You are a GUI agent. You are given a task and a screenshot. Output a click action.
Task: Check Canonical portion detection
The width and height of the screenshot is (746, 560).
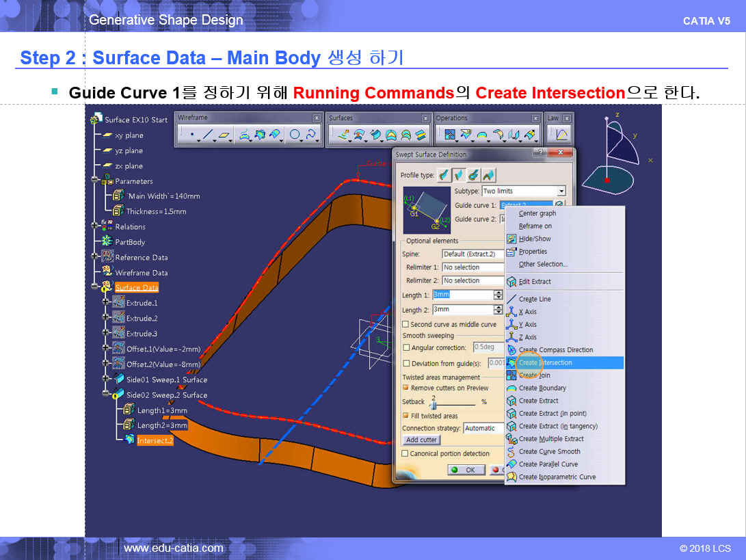click(405, 453)
